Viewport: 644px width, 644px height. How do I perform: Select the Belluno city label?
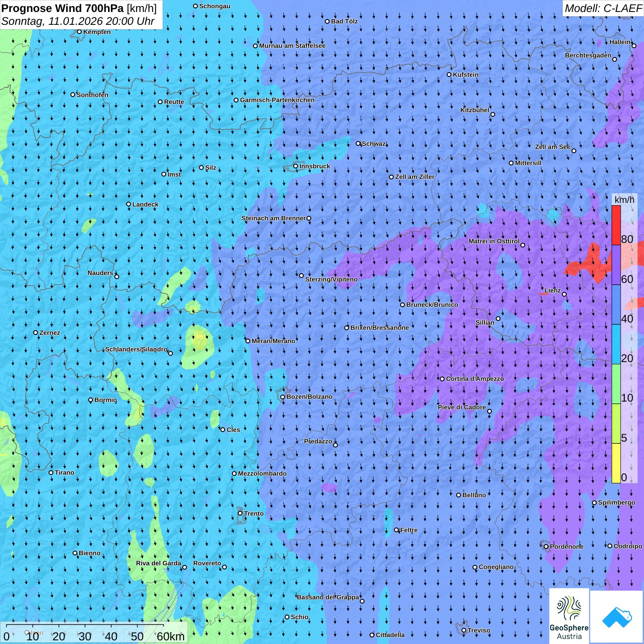pos(474,495)
